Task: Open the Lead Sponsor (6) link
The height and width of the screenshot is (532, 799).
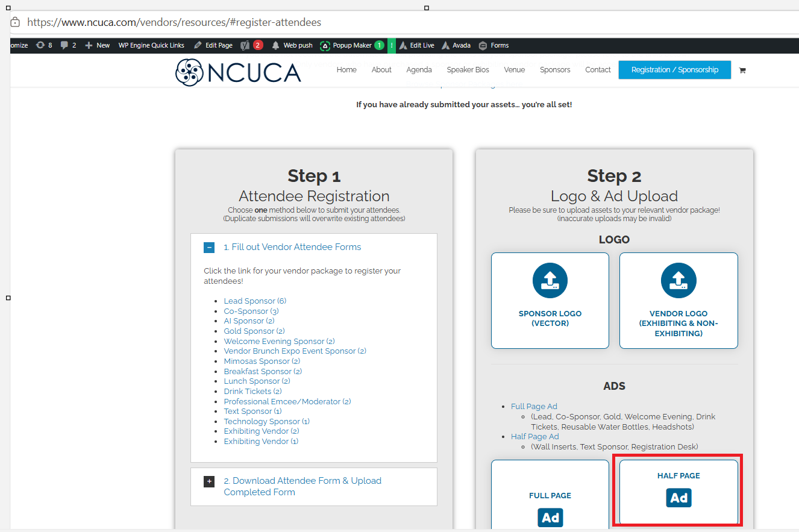Action: (255, 301)
